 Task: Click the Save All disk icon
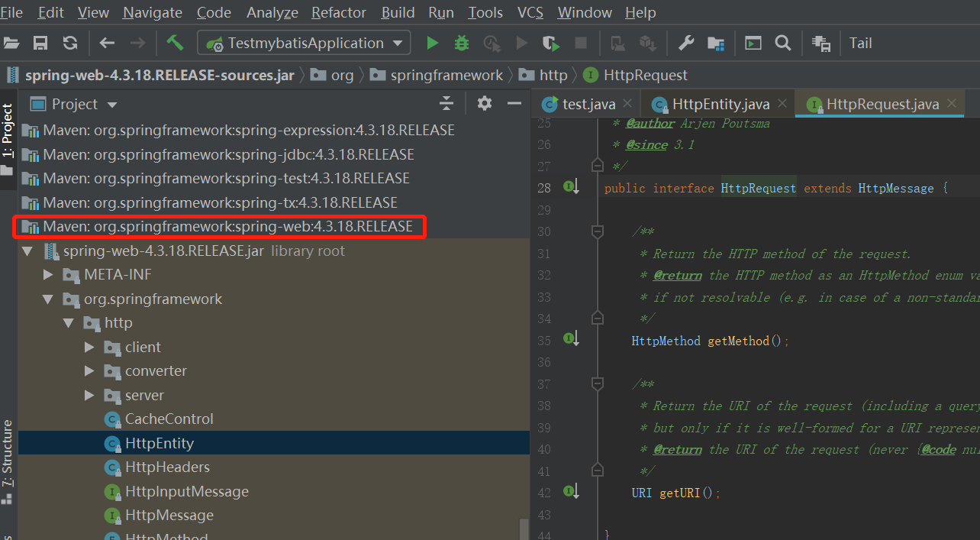[40, 43]
